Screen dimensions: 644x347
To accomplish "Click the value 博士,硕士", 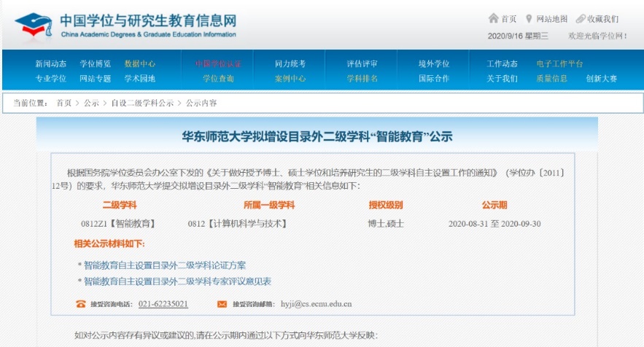I will 386,224.
